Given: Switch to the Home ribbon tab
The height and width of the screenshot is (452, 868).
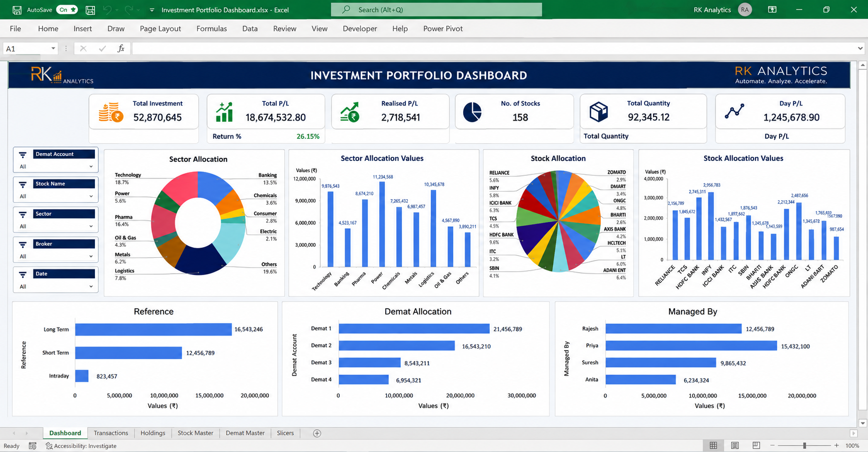Looking at the screenshot, I should (x=48, y=28).
